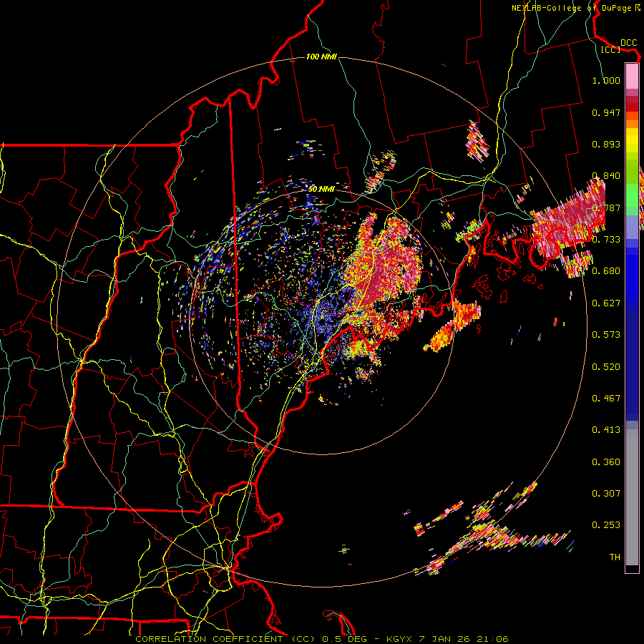Select the 1.000 value on the color scale
The image size is (644, 644).
(606, 80)
